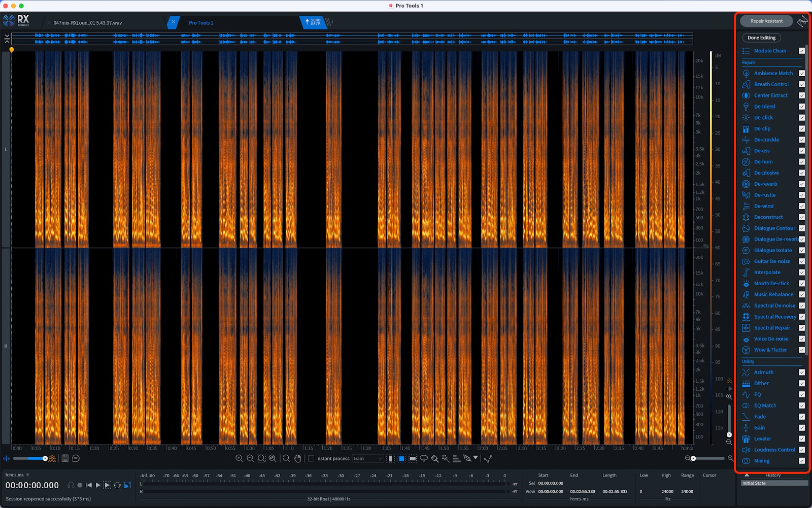Adjust the waveform/spectrogram opacity slider
Image resolution: width=812 pixels, height=508 pixels.
click(29, 458)
